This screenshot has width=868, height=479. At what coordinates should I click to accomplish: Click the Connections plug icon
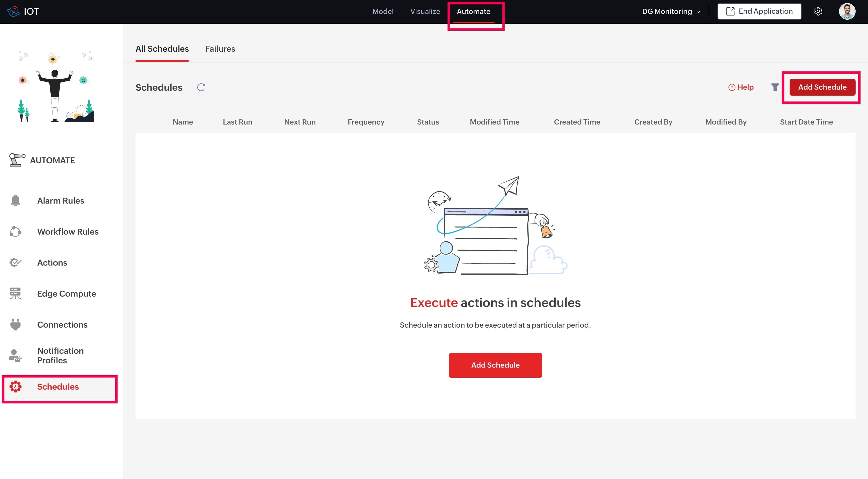point(16,325)
